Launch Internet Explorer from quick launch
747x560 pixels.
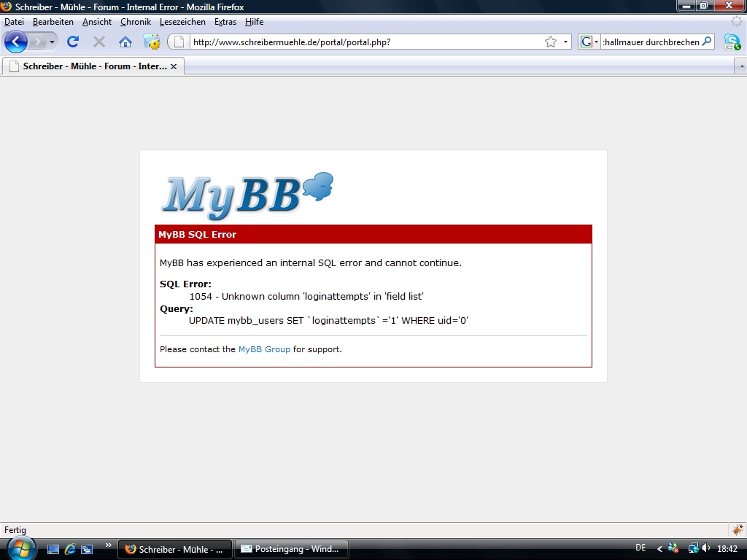(70, 550)
